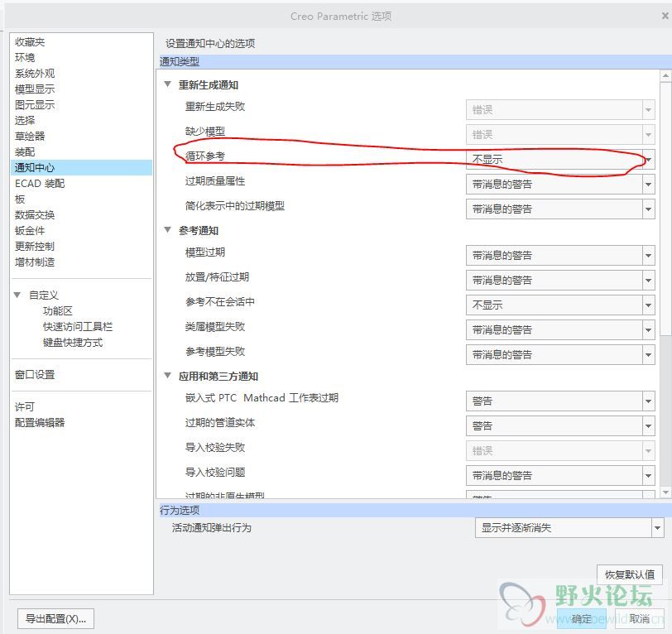The image size is (672, 634).
Task: Close the Creo Parametric 选项 dialog
Action: 665,16
